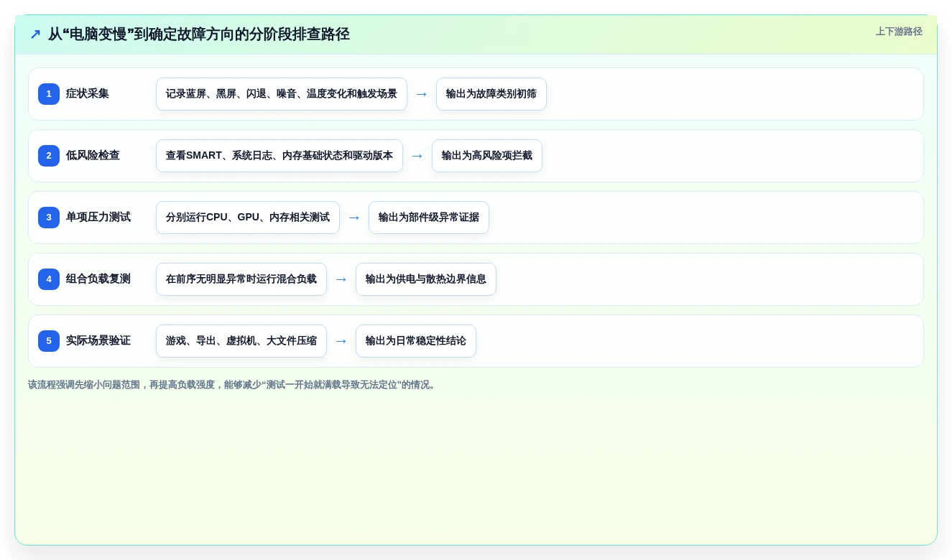952x560 pixels.
Task: Click the 症状采集 step label
Action: (88, 94)
